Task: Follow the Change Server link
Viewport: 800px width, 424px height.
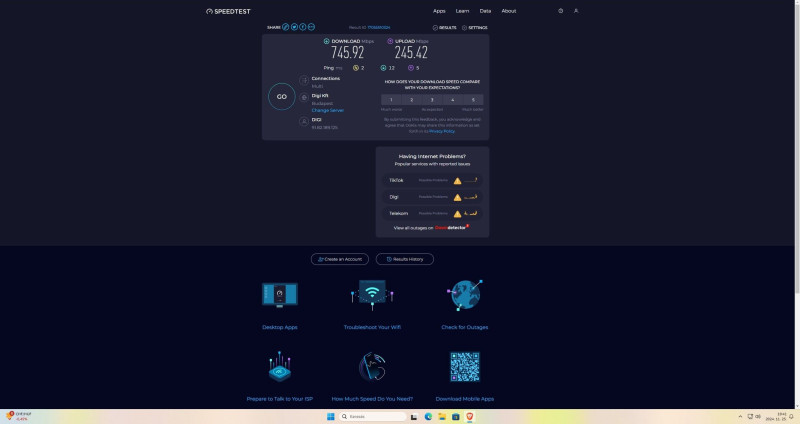Action: [328, 110]
